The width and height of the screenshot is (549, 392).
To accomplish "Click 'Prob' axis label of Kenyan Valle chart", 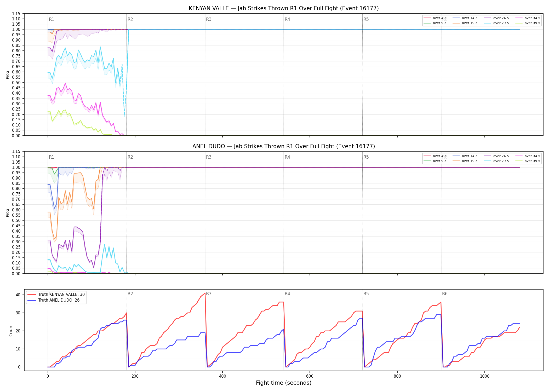I will click(x=8, y=75).
